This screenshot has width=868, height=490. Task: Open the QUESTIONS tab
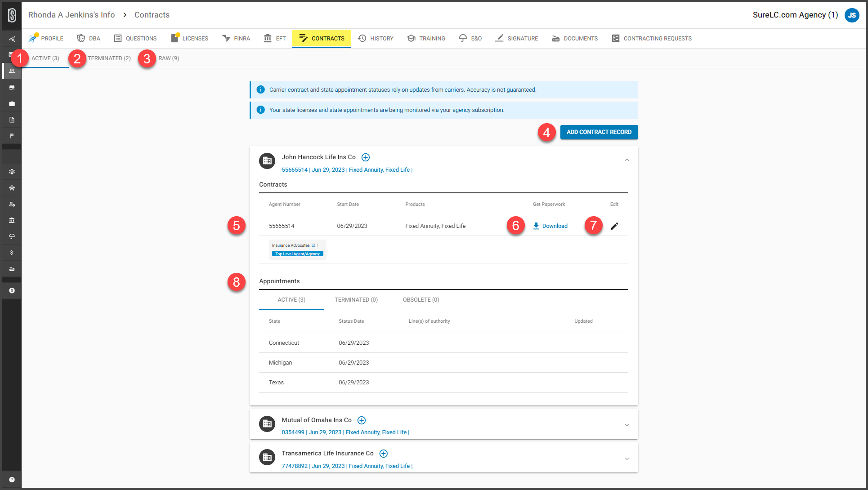pos(135,39)
